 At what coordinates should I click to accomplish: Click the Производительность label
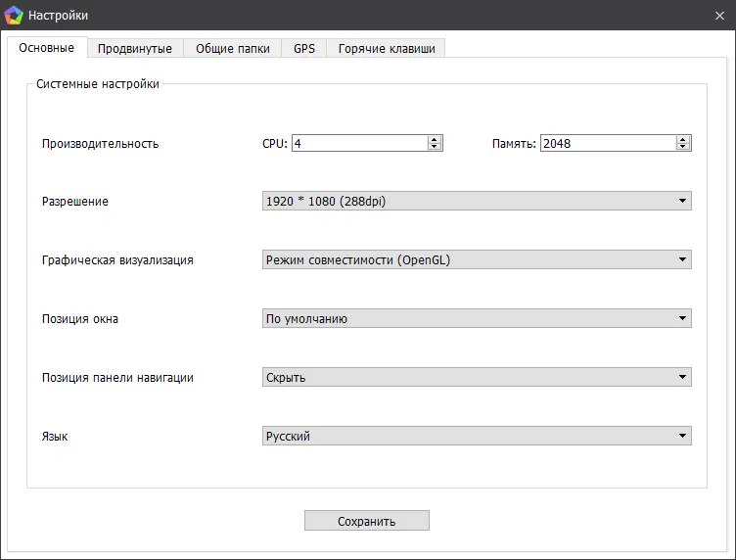tap(101, 144)
